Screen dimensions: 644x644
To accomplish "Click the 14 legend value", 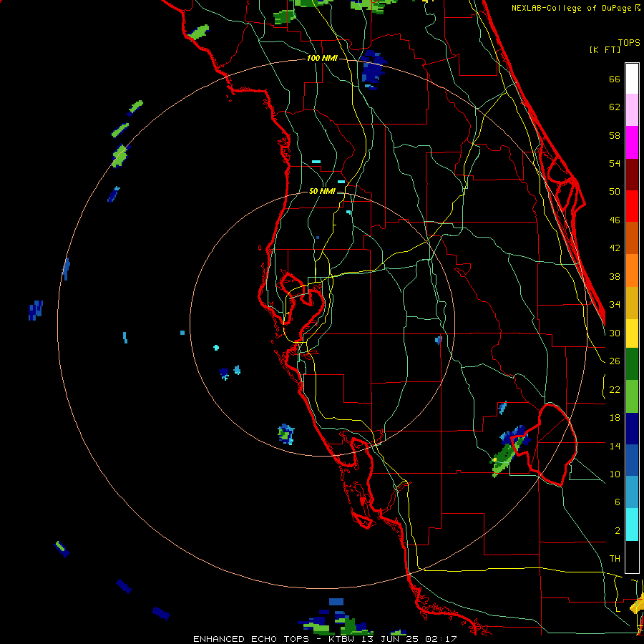I will (x=615, y=446).
